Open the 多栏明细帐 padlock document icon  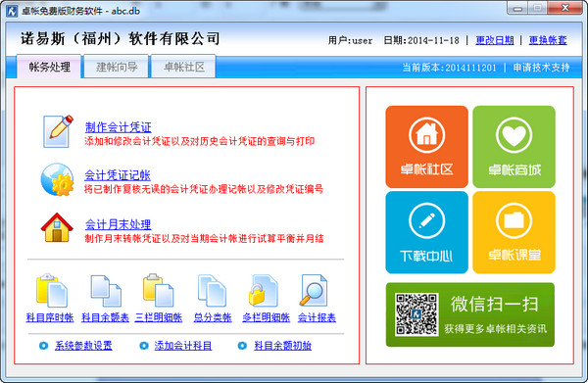[264, 291]
